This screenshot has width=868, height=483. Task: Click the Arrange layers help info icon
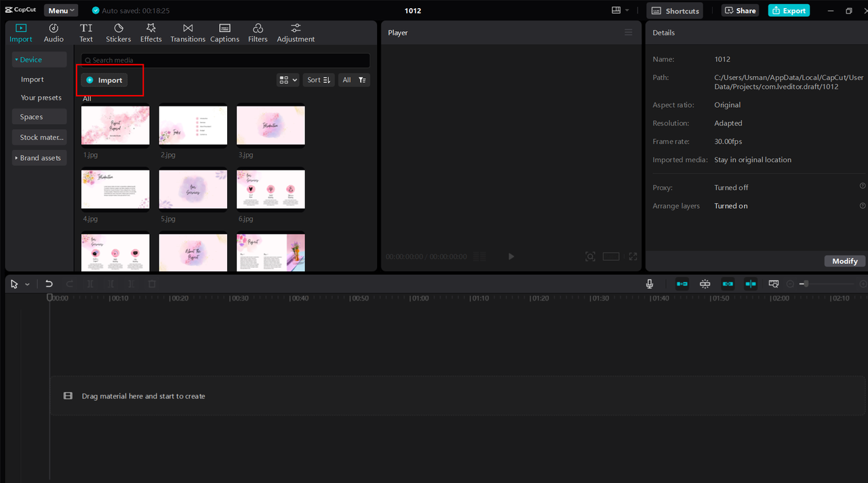[863, 206]
